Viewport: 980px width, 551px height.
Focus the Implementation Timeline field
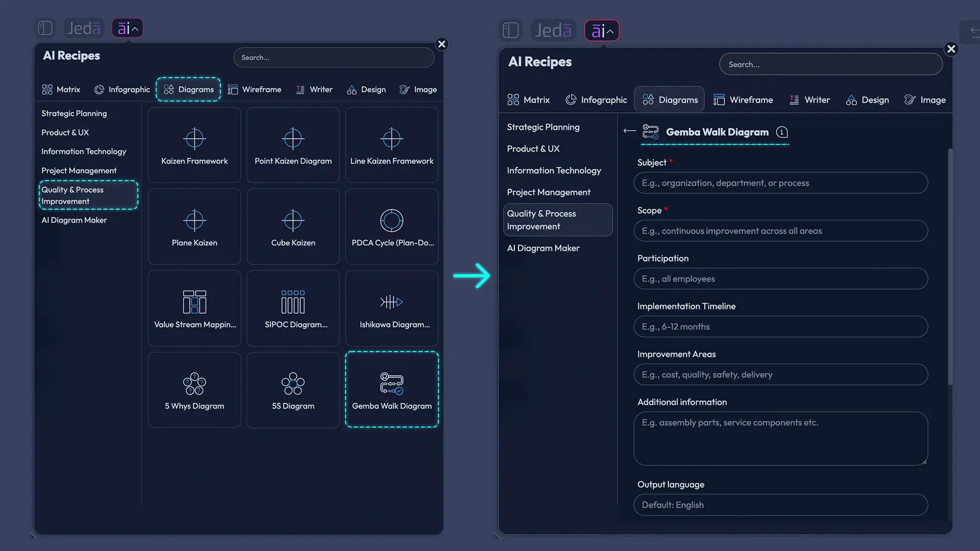coord(780,327)
